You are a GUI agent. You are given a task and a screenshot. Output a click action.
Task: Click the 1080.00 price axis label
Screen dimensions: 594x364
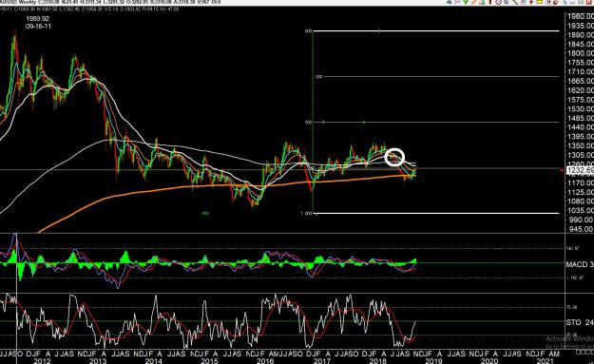(x=580, y=201)
